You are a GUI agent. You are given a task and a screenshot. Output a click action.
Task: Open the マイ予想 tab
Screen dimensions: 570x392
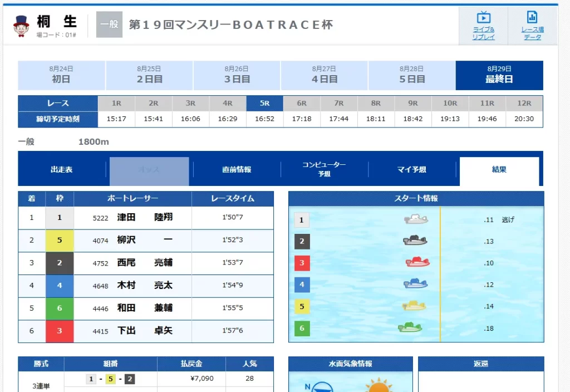point(412,171)
